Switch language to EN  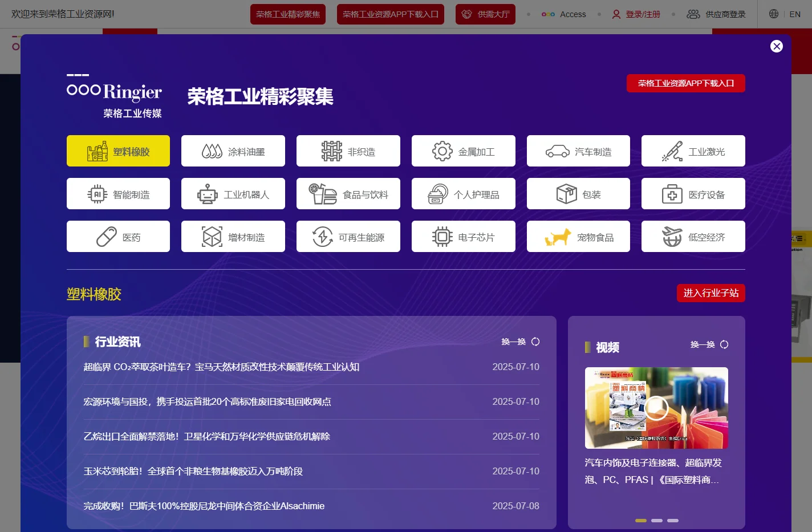click(795, 14)
